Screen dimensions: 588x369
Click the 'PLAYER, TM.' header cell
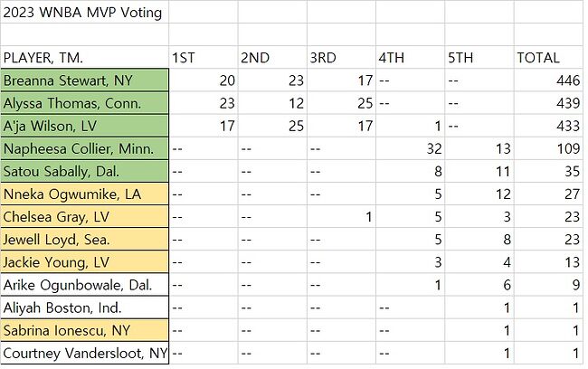click(84, 58)
